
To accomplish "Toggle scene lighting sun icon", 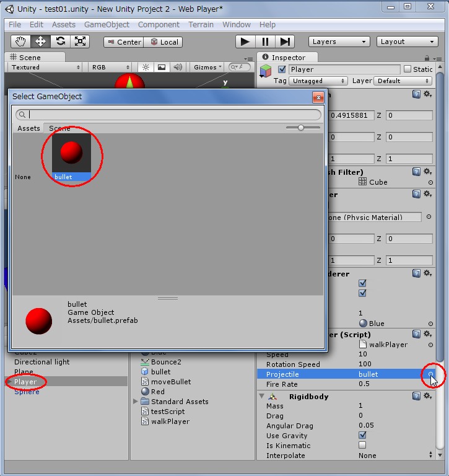I will tap(146, 67).
